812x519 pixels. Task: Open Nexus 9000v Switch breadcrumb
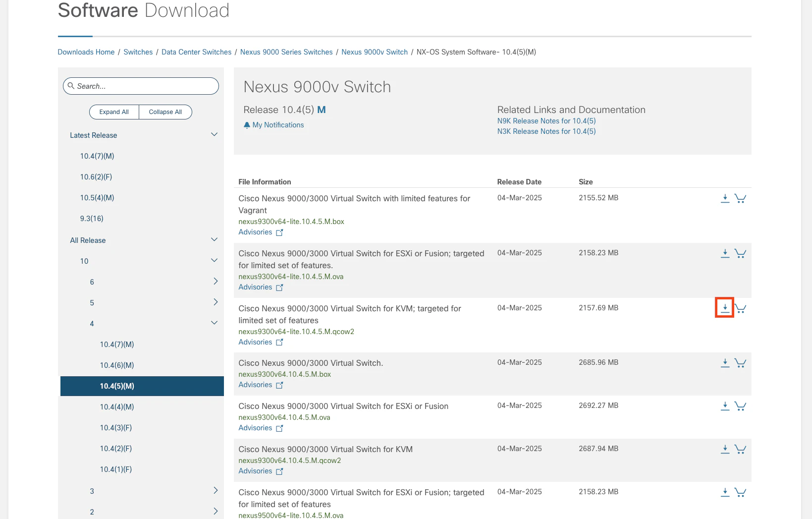click(x=375, y=52)
